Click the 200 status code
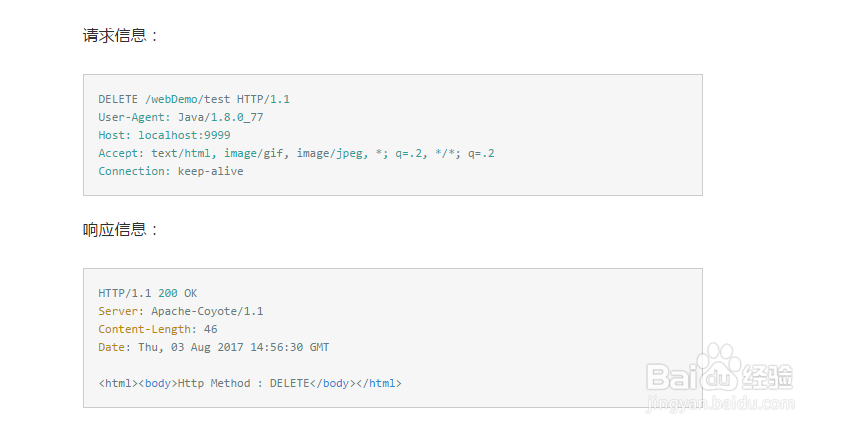This screenshot has width=842, height=433. pyautogui.click(x=168, y=293)
